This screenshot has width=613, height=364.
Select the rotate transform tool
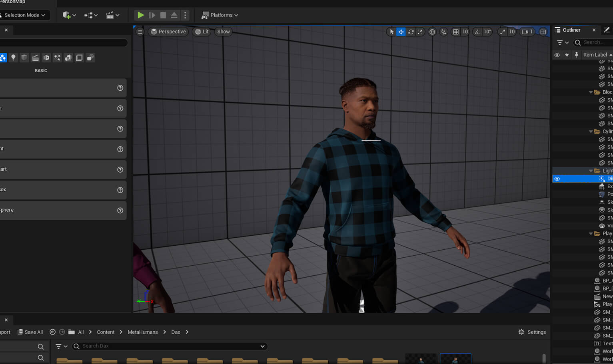pyautogui.click(x=411, y=32)
